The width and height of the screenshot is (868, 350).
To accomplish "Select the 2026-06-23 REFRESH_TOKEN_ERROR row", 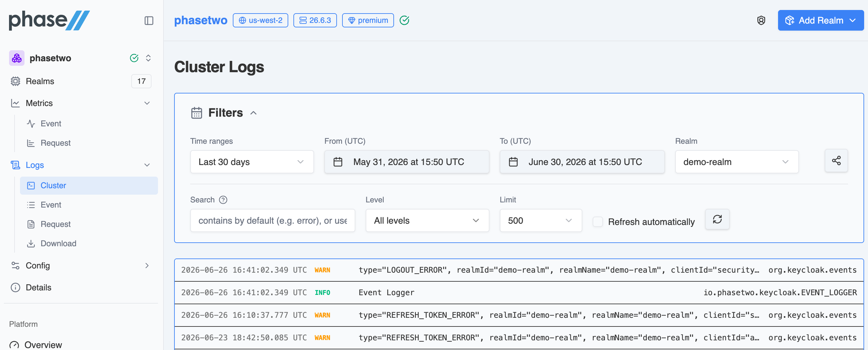I will coord(519,337).
